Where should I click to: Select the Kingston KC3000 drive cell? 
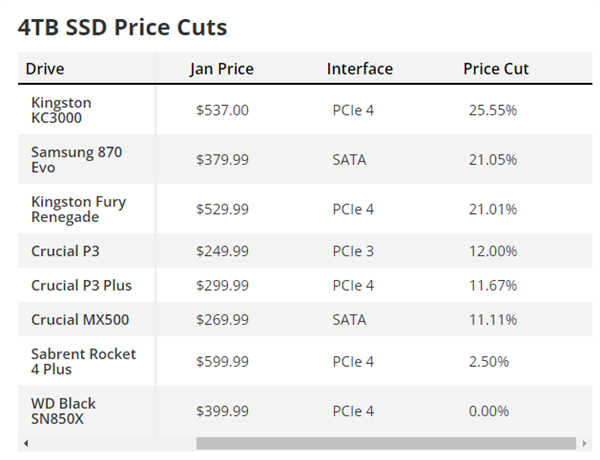[61, 110]
